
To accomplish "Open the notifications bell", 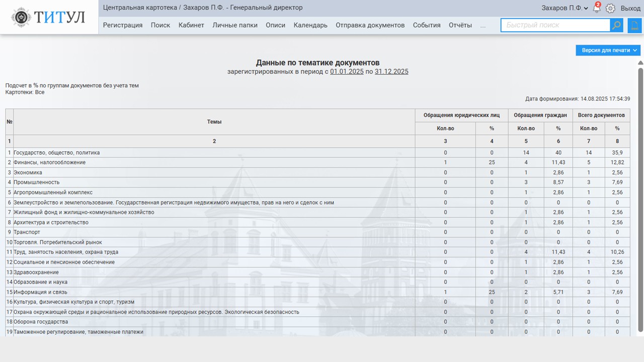I will [597, 8].
